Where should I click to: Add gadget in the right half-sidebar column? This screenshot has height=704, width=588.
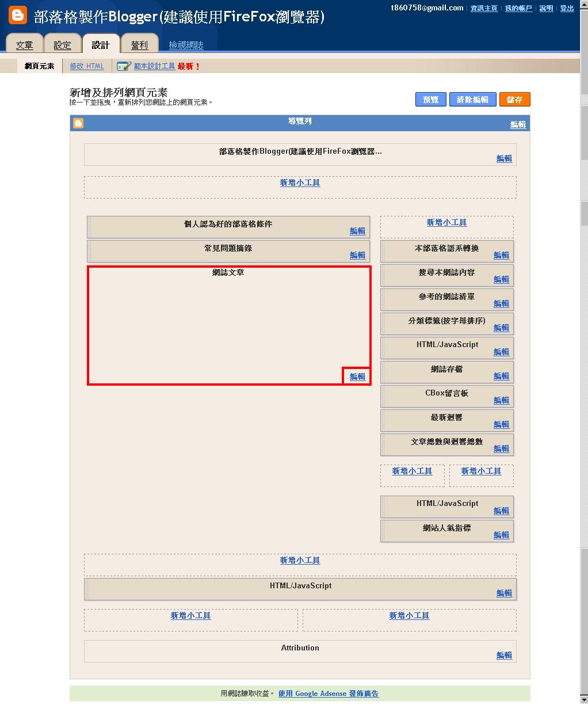pyautogui.click(x=481, y=471)
